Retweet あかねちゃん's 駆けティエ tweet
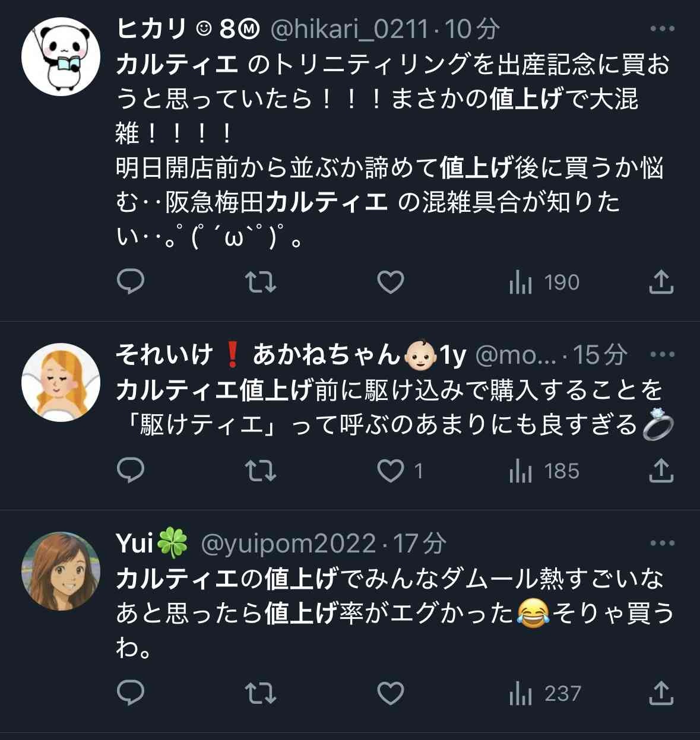Screen dimensions: 700x740 pos(261,471)
